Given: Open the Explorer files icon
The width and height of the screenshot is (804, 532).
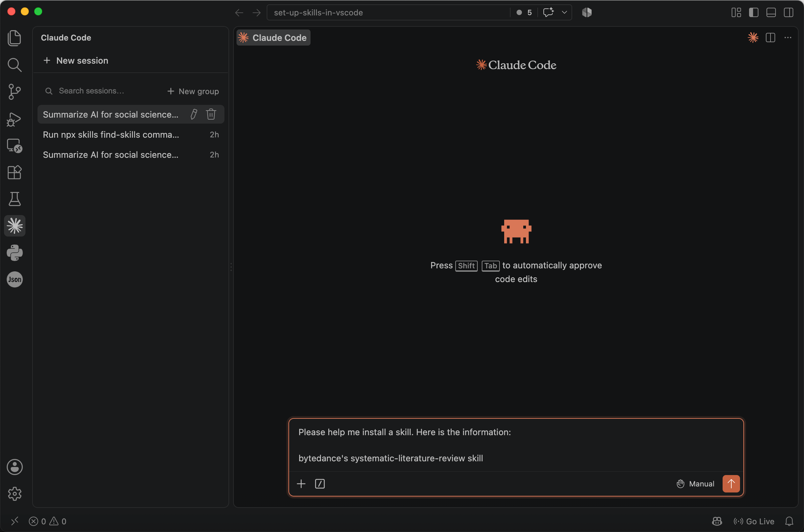Looking at the screenshot, I should tap(14, 38).
